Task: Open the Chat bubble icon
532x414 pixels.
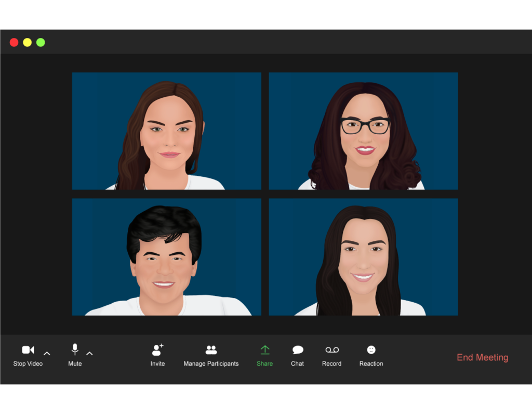Action: (x=298, y=350)
